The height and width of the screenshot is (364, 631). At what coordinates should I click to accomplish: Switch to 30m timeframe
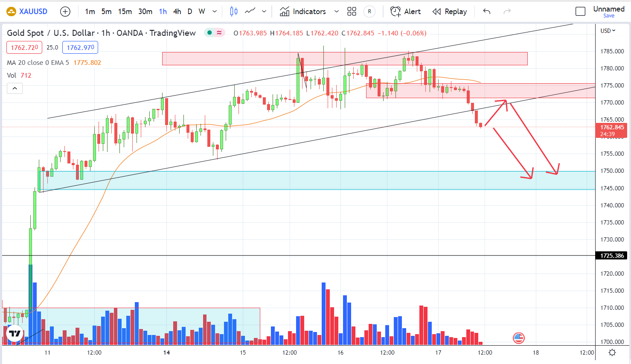145,12
